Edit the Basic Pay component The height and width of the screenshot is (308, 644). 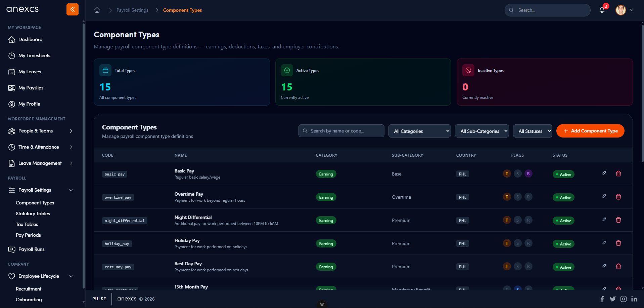point(604,173)
